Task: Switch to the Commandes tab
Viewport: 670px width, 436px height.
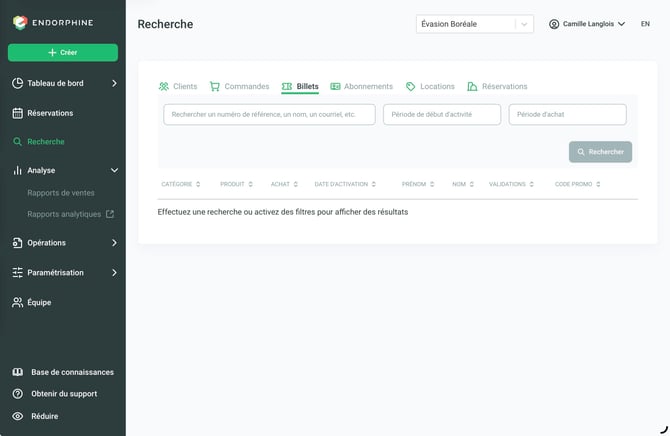Action: point(239,86)
